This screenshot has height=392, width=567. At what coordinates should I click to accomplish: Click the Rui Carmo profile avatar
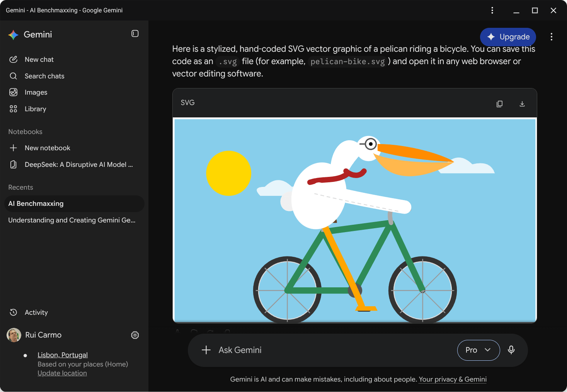14,335
